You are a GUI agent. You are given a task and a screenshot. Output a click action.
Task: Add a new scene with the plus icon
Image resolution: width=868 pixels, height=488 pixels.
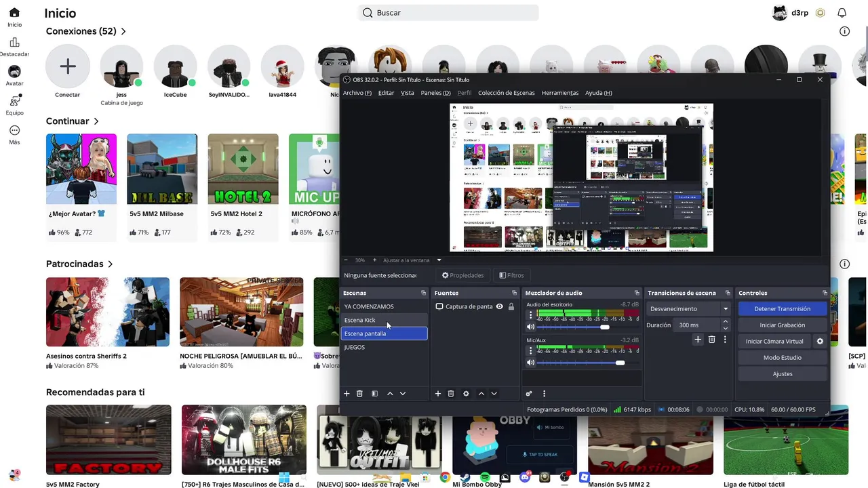(347, 394)
